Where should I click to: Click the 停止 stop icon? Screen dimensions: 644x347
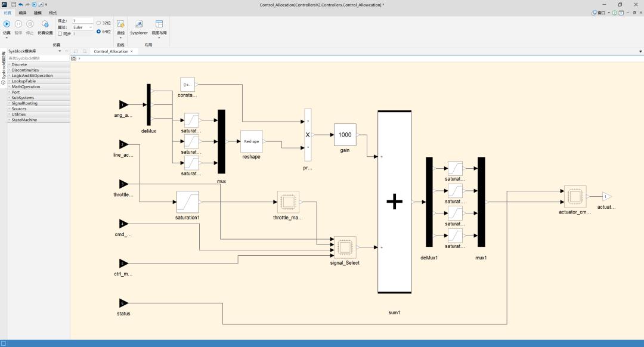(x=30, y=24)
